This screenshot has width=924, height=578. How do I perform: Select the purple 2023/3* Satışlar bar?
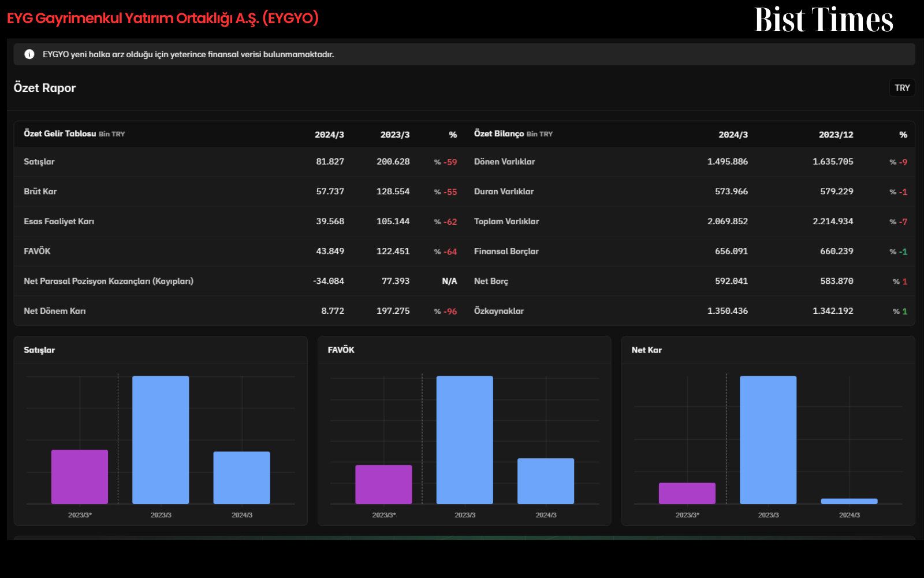[x=80, y=477]
